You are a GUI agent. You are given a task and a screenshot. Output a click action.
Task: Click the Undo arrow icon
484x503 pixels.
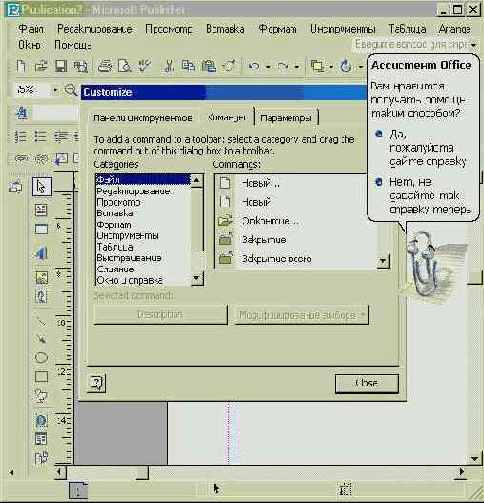(254, 66)
